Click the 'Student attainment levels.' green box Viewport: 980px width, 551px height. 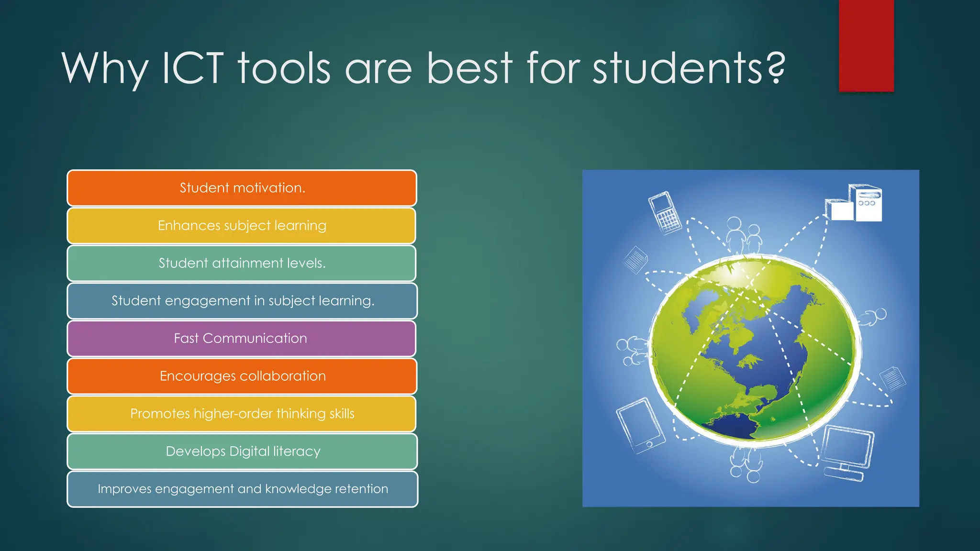242,263
